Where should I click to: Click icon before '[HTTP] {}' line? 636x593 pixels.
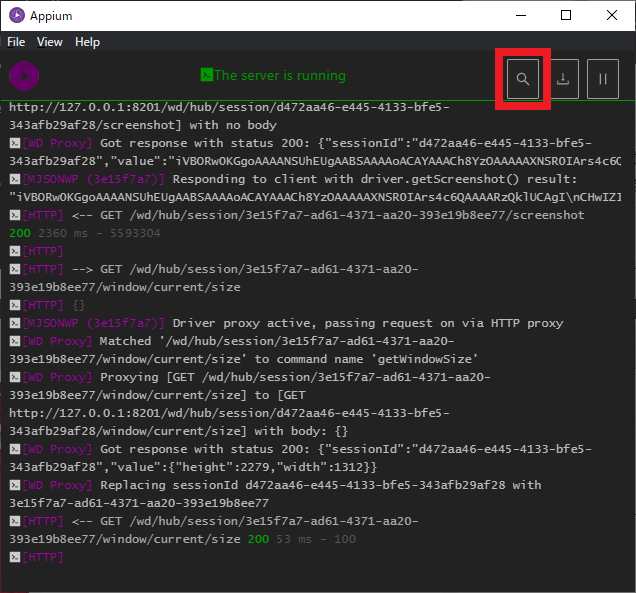tap(15, 305)
